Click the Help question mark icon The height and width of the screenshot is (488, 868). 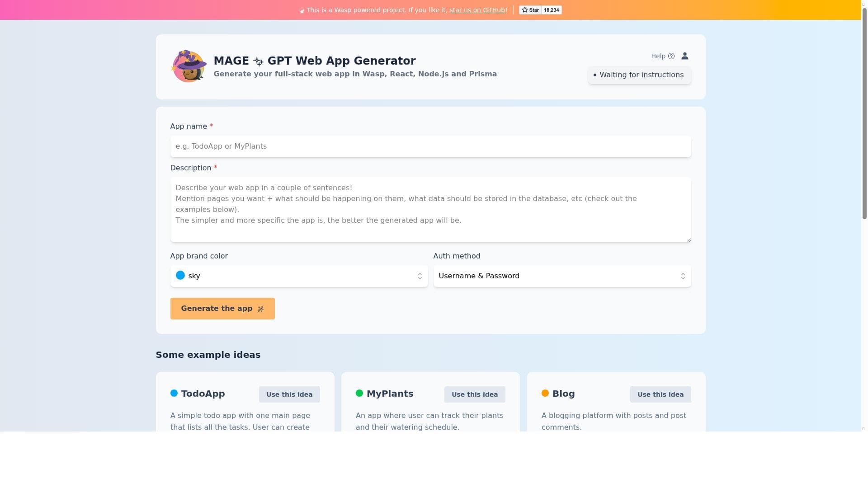671,56
